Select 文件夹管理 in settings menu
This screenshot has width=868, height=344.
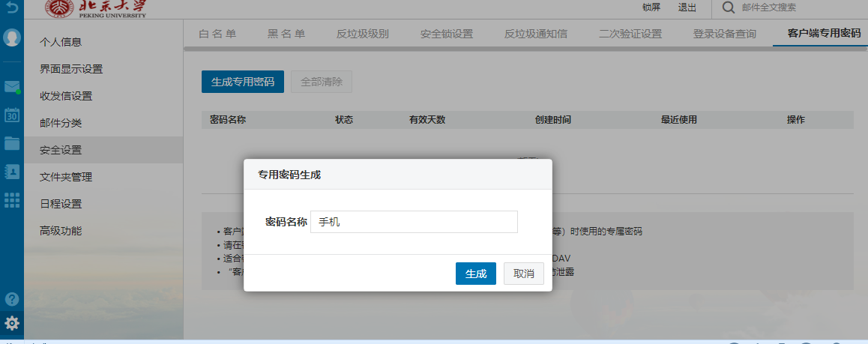66,177
